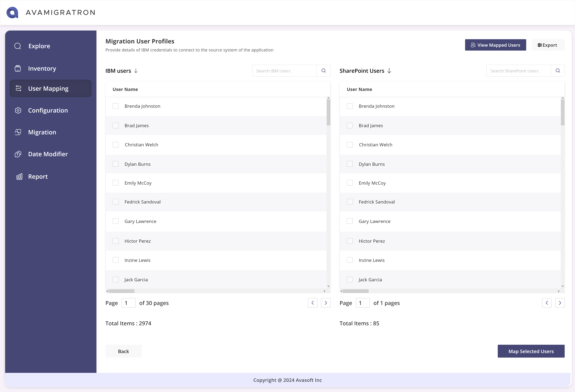Click the IBM users page number field
The width and height of the screenshot is (575, 392).
click(128, 303)
